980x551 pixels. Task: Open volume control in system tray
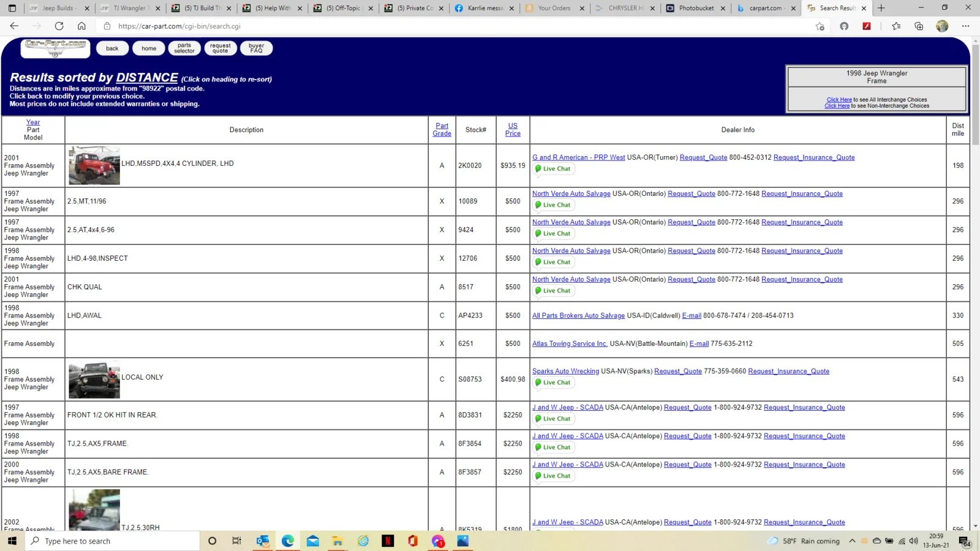(913, 541)
